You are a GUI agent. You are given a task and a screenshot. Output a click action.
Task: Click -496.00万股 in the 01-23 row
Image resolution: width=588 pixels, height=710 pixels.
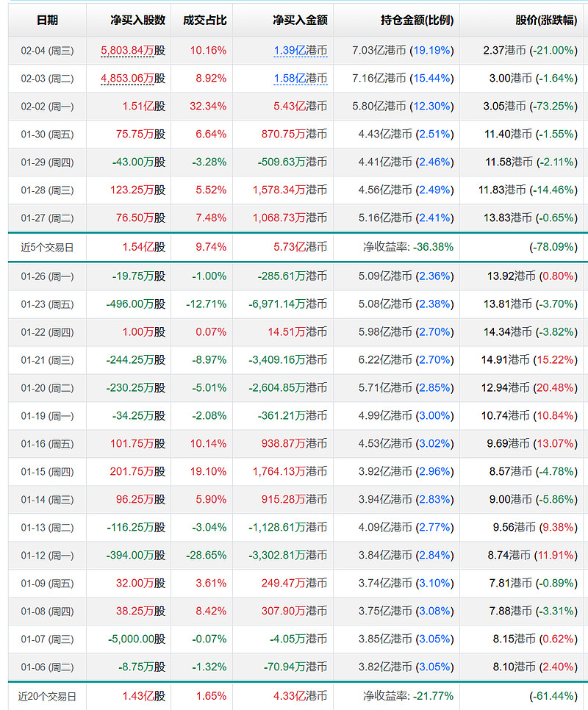pos(136,304)
